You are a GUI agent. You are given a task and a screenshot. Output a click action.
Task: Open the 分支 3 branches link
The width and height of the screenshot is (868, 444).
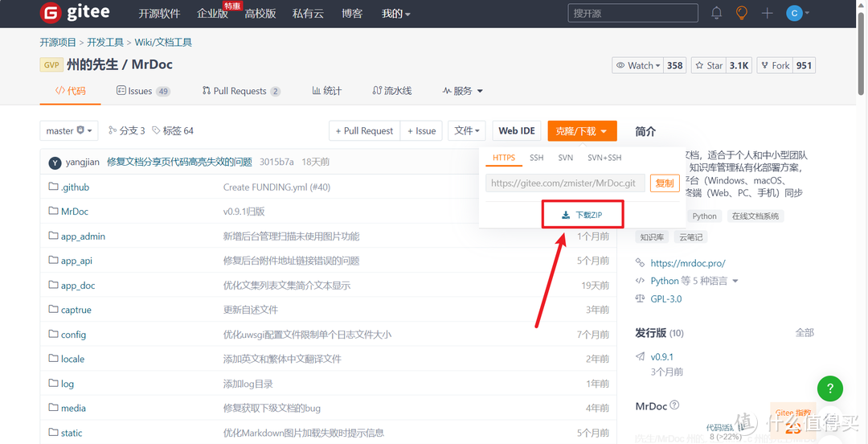coord(127,131)
